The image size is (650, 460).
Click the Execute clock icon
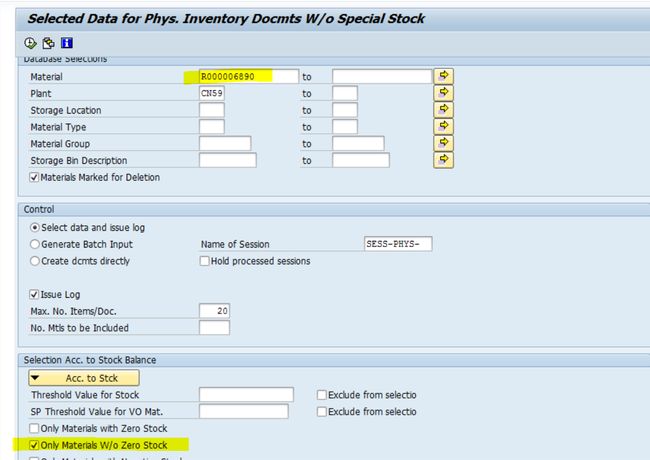30,43
